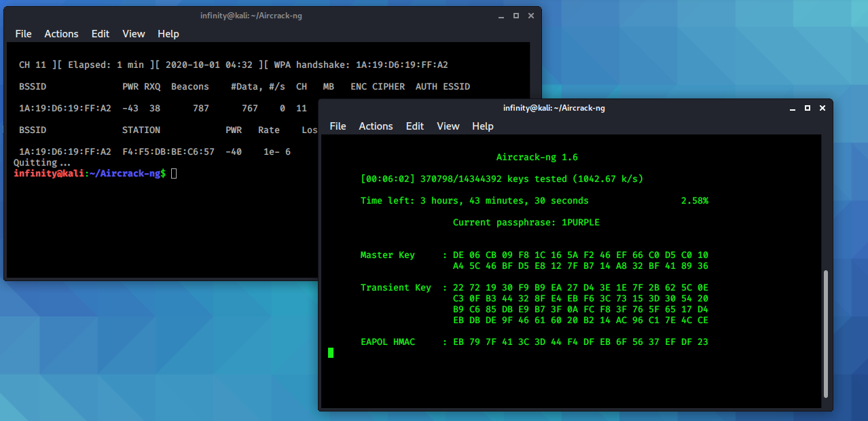Click 'WPA handshake: 1A:19:D6:19:FF:A2' text
The height and width of the screenshot is (421, 868).
(x=361, y=65)
